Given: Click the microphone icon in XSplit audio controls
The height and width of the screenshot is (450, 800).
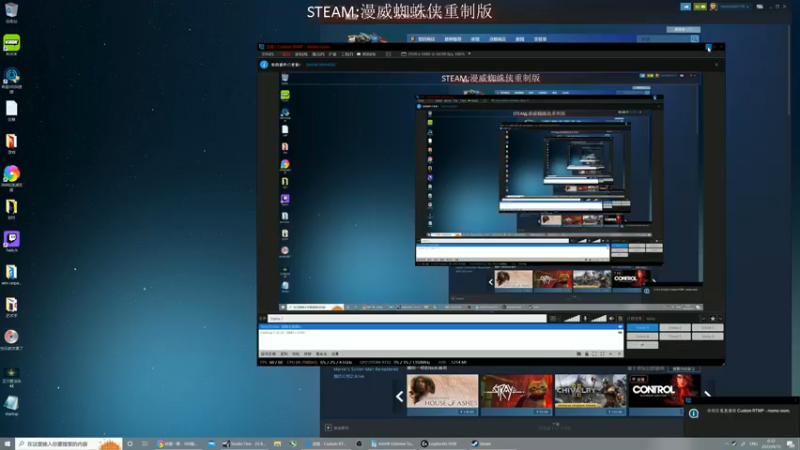Looking at the screenshot, I should click(585, 318).
